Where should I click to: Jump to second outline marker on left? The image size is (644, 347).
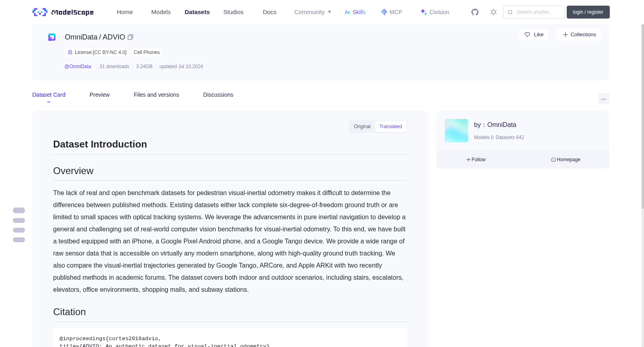pyautogui.click(x=19, y=220)
